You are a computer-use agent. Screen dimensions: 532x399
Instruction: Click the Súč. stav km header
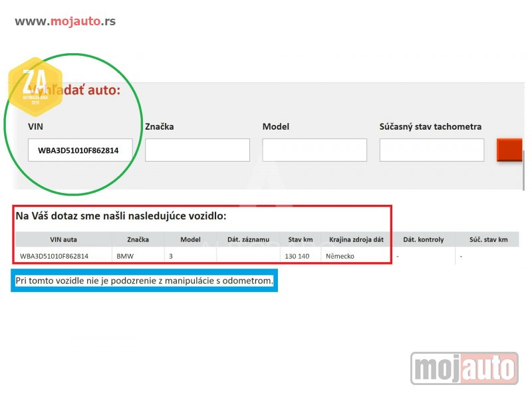pos(488,239)
